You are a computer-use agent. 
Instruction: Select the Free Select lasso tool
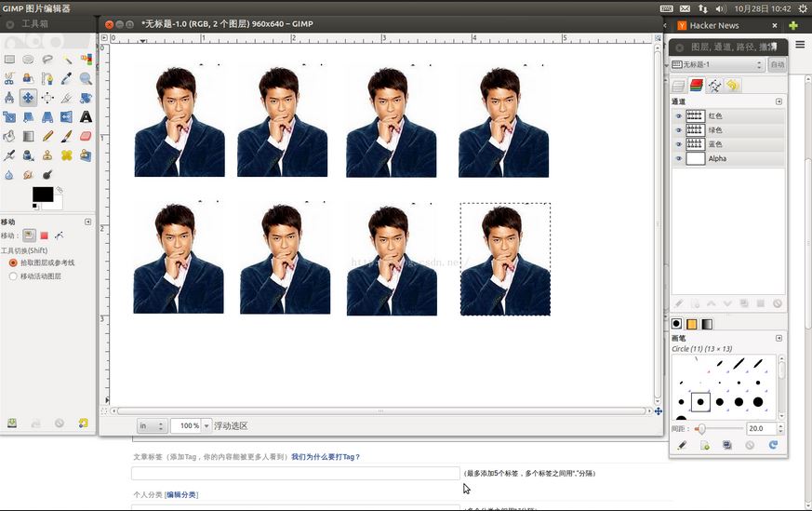[x=47, y=60]
